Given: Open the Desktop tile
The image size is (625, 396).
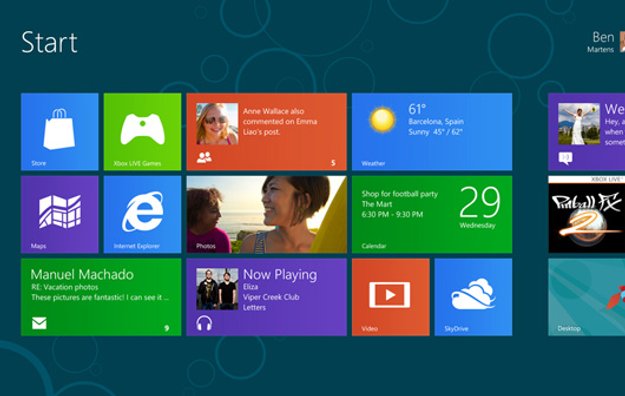Looking at the screenshot, I should [587, 297].
